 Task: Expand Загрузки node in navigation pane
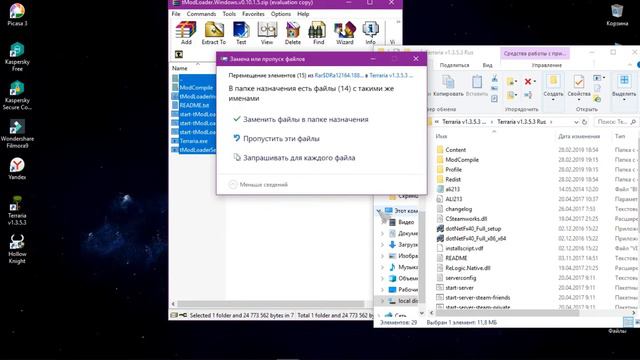[382, 245]
